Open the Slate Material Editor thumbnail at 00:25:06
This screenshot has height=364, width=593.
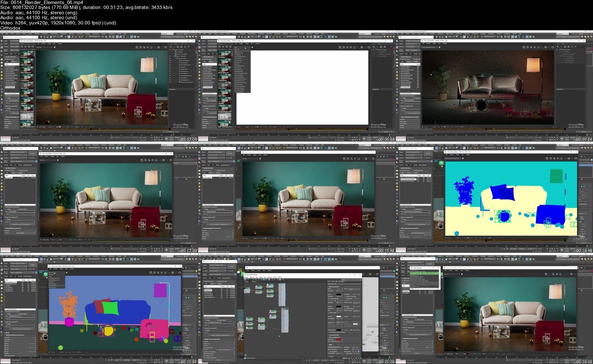(x=296, y=309)
